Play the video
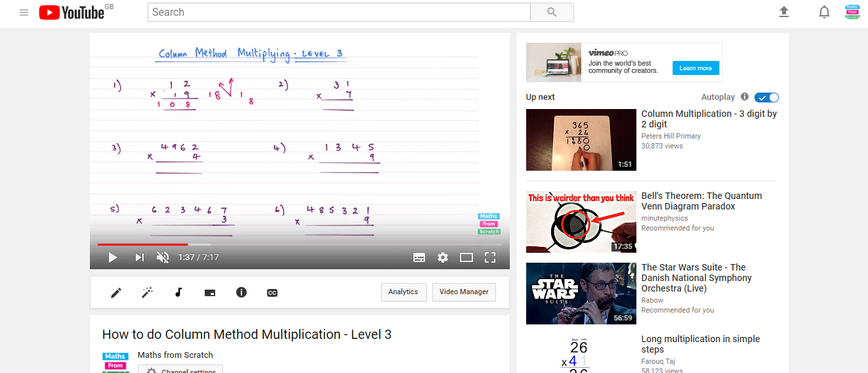868x373 pixels. point(113,257)
